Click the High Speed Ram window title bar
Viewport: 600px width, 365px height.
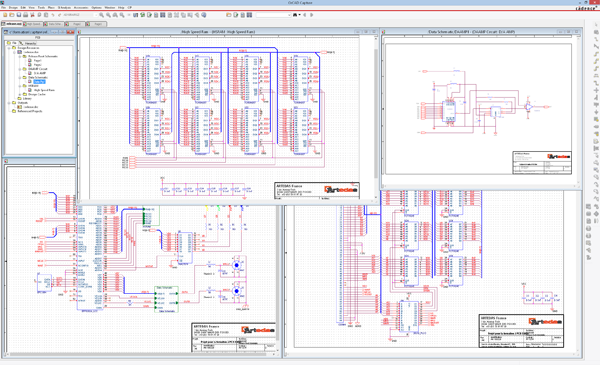(218, 32)
